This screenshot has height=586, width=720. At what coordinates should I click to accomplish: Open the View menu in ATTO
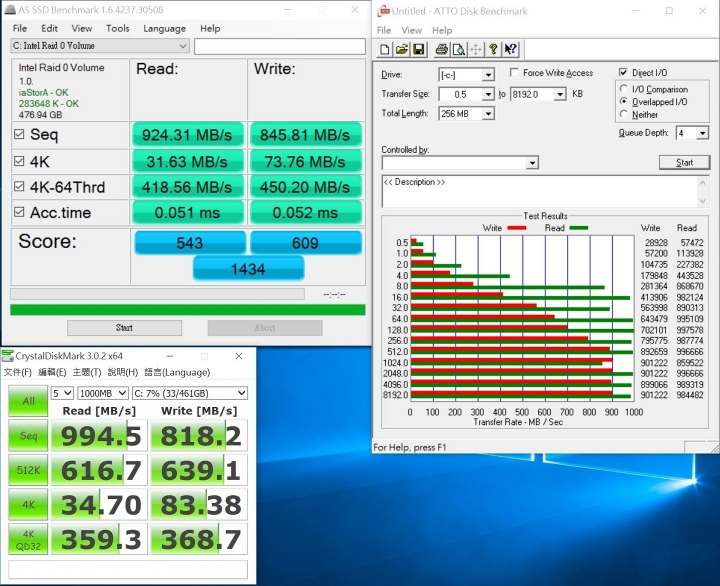[x=411, y=30]
